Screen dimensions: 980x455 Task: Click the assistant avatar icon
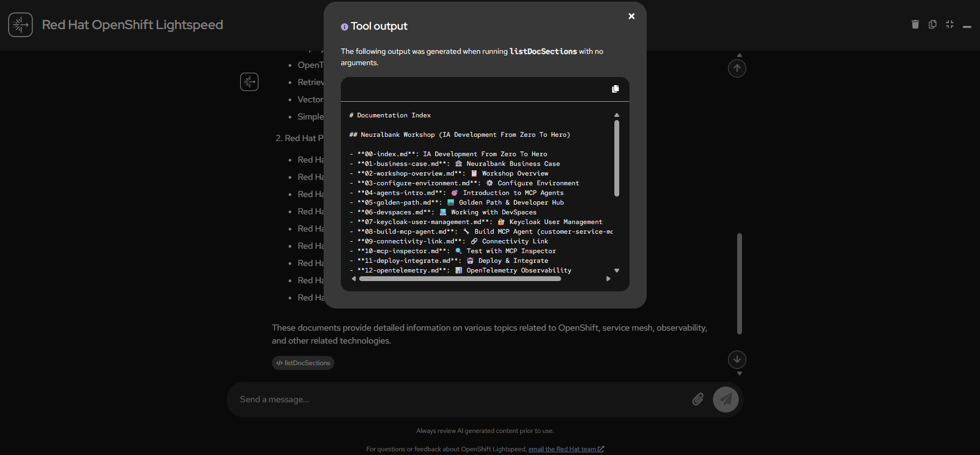pos(249,82)
